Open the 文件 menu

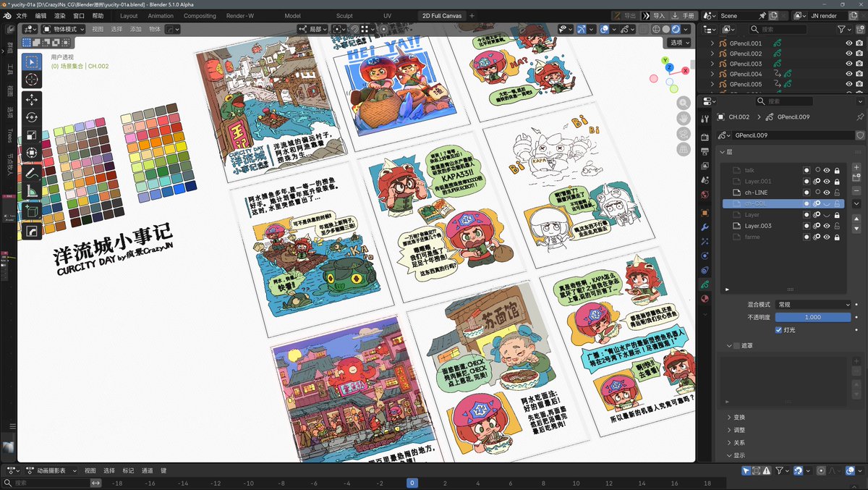pos(22,15)
